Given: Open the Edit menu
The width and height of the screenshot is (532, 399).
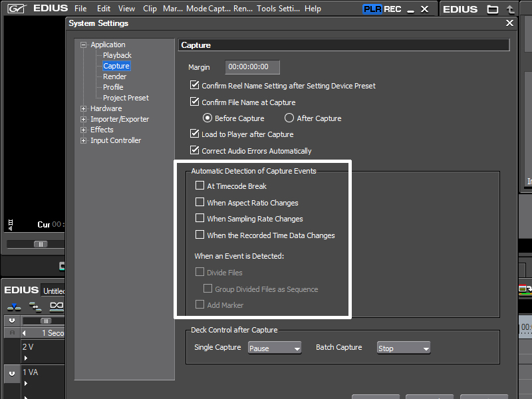Looking at the screenshot, I should pos(104,9).
